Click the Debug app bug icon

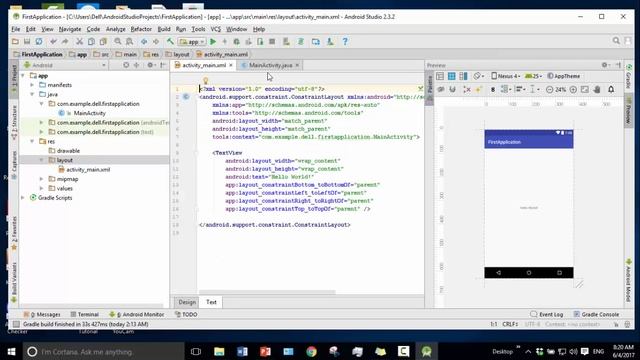tap(236, 42)
